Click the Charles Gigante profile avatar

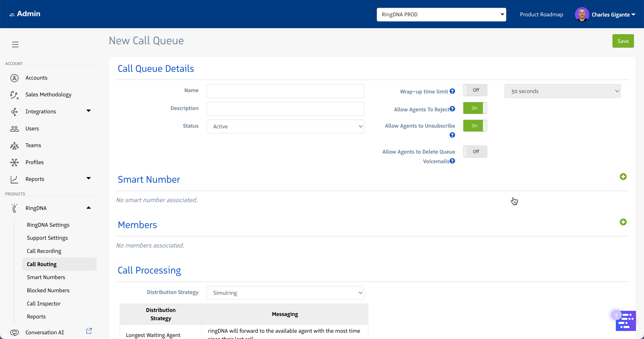tap(582, 15)
